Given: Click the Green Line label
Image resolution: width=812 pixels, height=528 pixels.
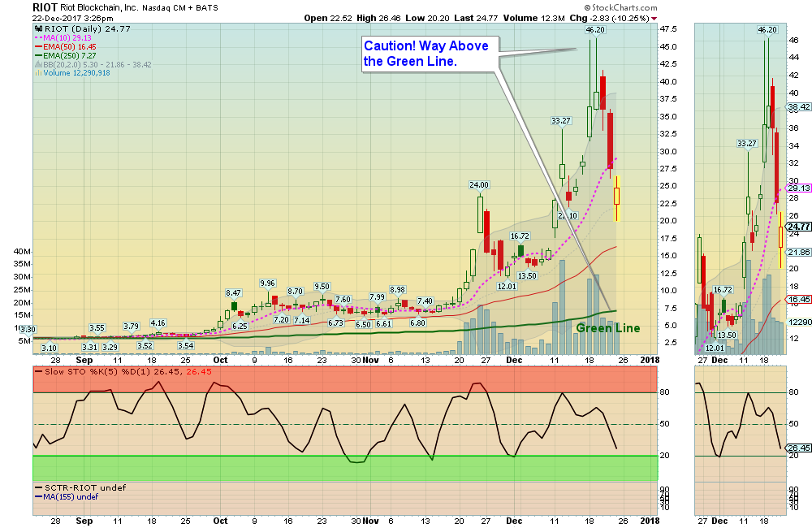Looking at the screenshot, I should point(608,328).
